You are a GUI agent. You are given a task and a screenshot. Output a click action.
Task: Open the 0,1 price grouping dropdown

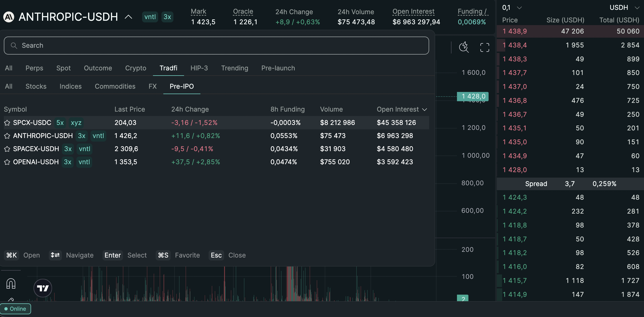pyautogui.click(x=512, y=8)
